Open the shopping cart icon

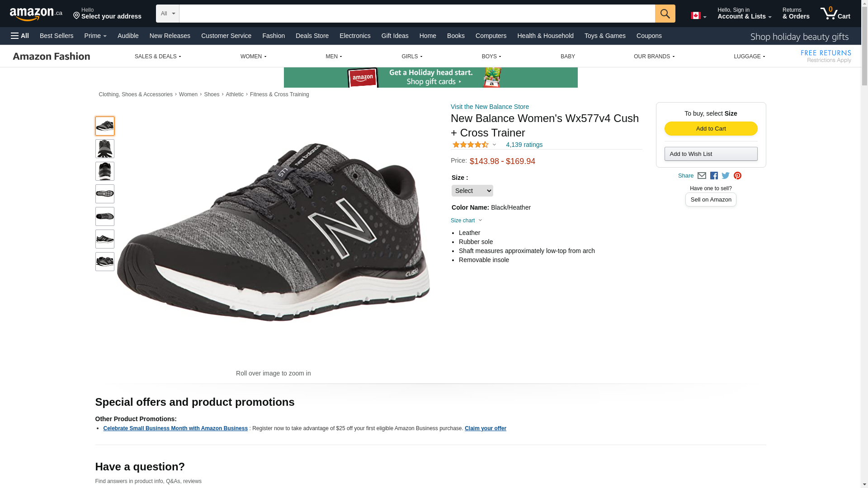835,14
